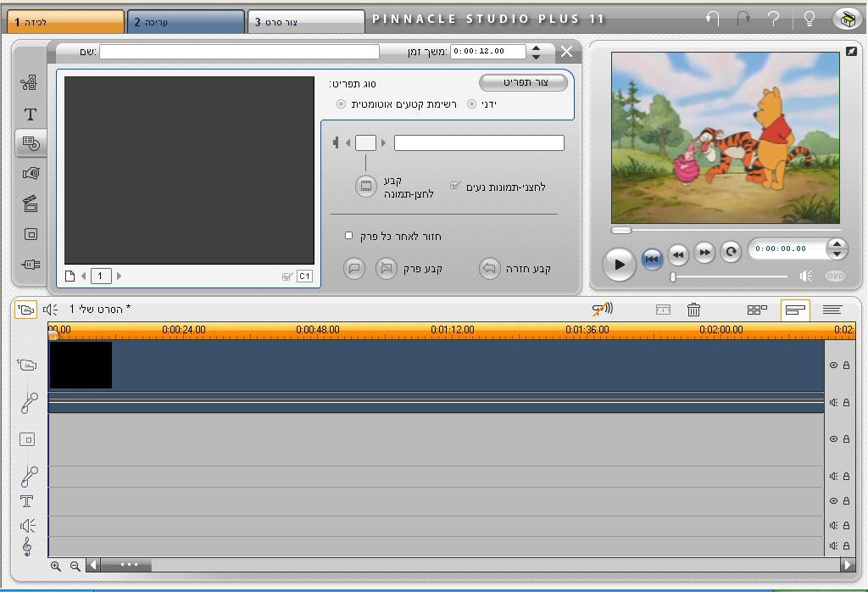Switch to text list view icon
The height and width of the screenshot is (592, 868).
[832, 310]
